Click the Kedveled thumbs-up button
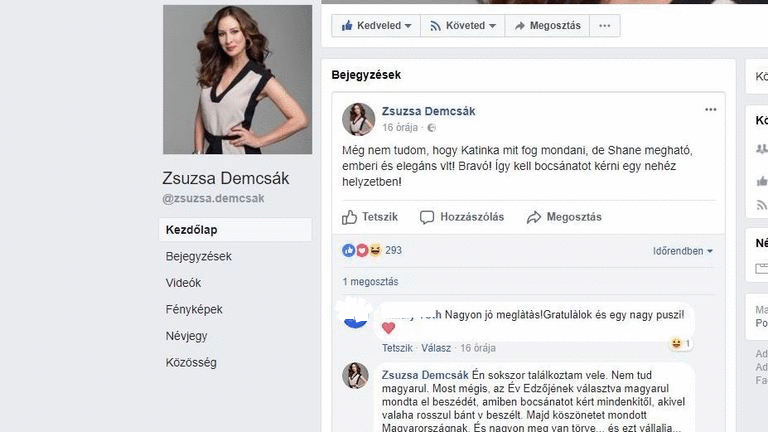 (x=374, y=26)
